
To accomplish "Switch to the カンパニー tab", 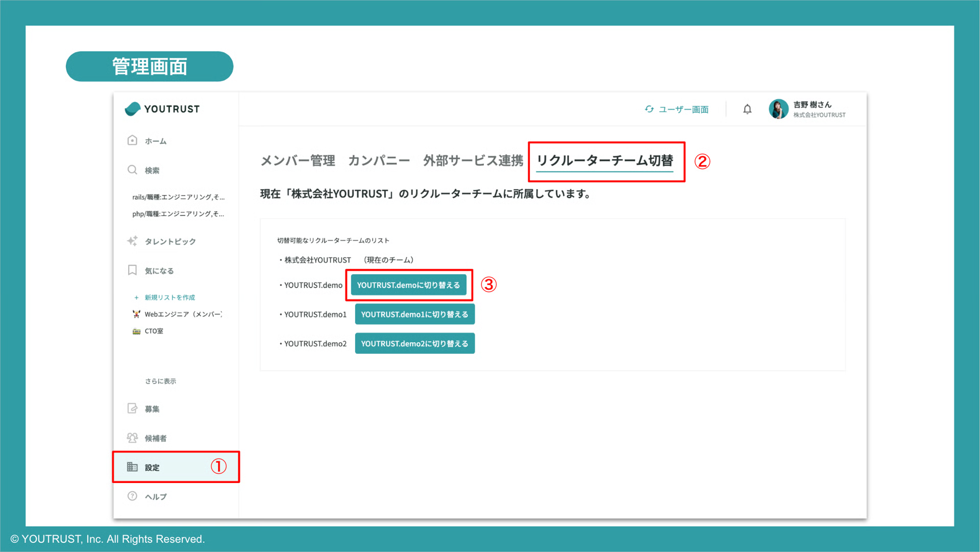I will (x=379, y=161).
